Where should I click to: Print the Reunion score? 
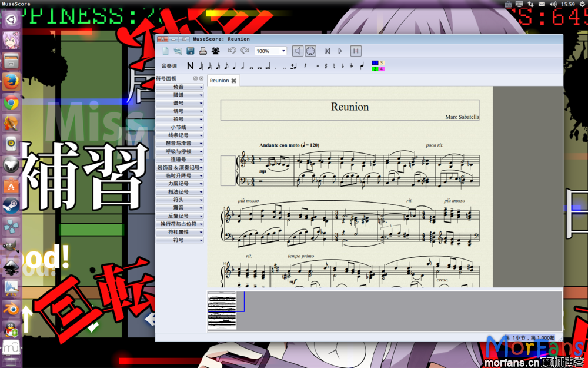point(203,51)
